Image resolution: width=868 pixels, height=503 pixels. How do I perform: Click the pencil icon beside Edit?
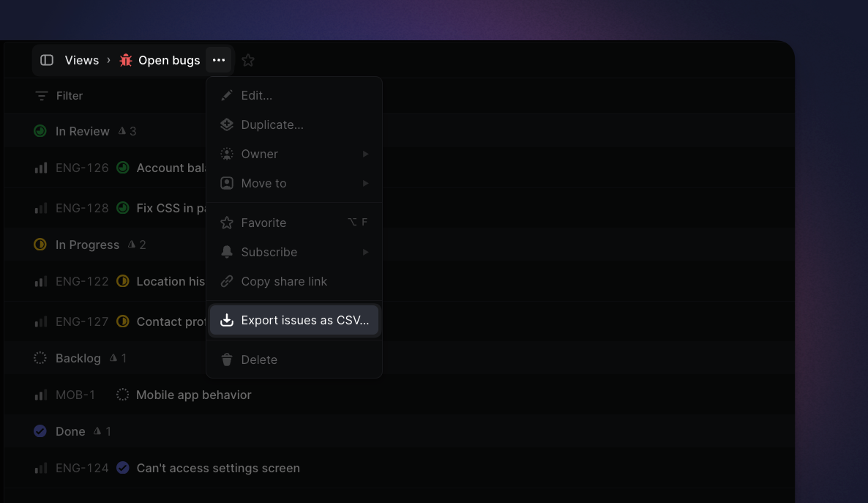click(x=227, y=94)
